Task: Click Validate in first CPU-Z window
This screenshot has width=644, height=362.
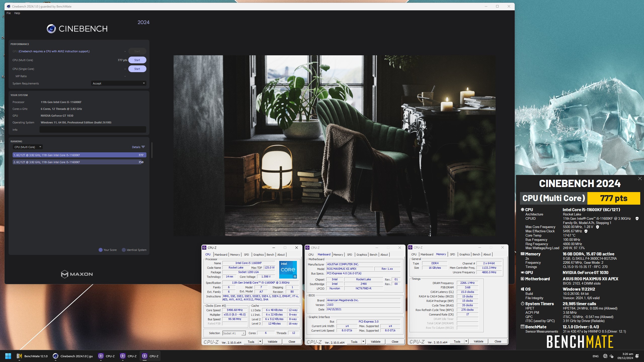Action: coord(272,342)
